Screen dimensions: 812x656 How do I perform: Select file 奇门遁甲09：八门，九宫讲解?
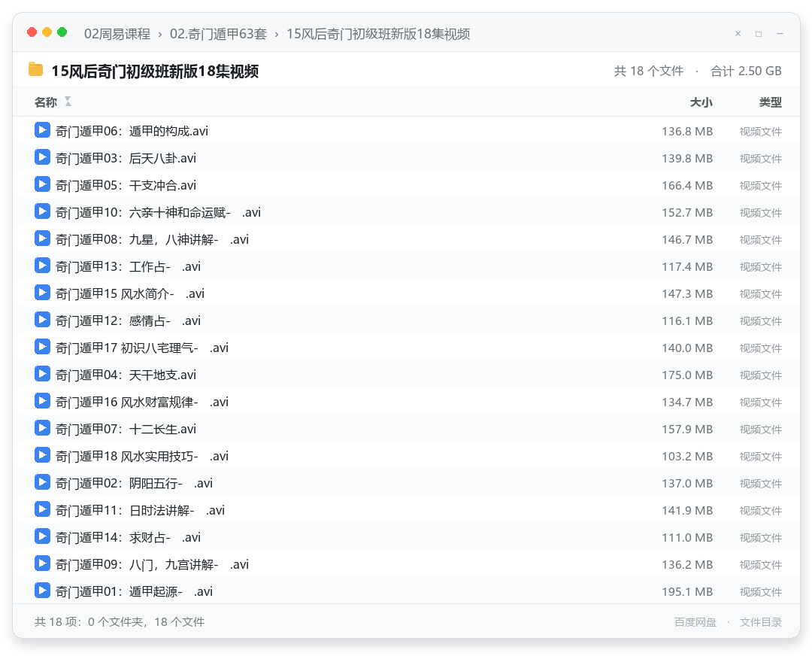[406, 563]
